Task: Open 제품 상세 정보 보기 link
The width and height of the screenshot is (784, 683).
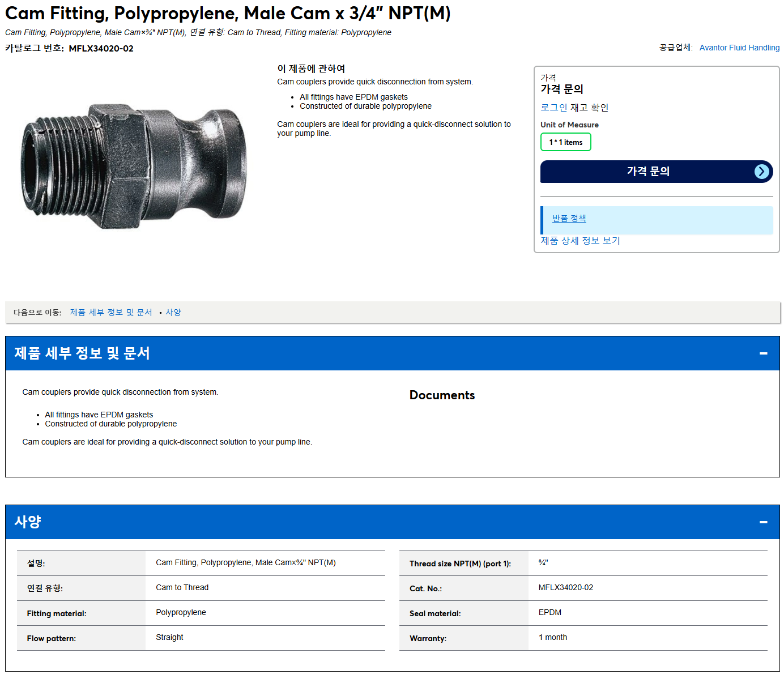Action: [580, 241]
